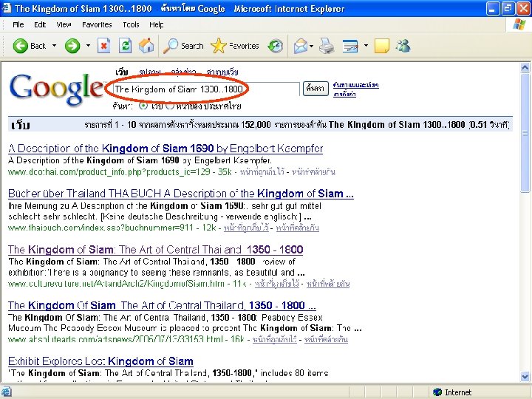Open cached link for culturevulture.net result
The width and height of the screenshot is (532, 399).
[x=276, y=284]
